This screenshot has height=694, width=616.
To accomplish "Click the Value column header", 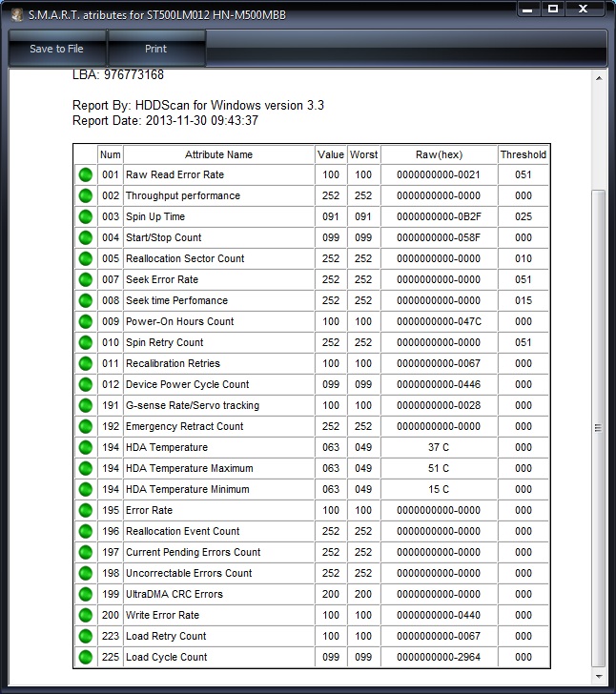I will [x=331, y=154].
